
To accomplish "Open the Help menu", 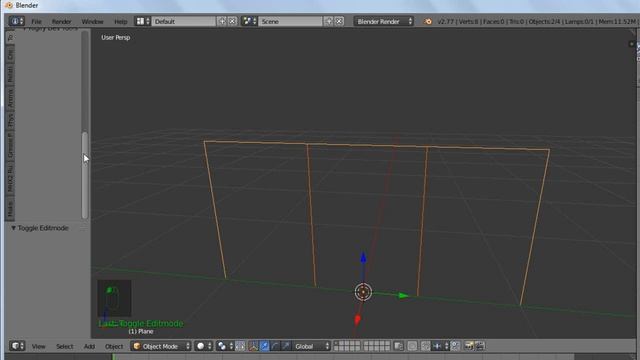I will [120, 21].
